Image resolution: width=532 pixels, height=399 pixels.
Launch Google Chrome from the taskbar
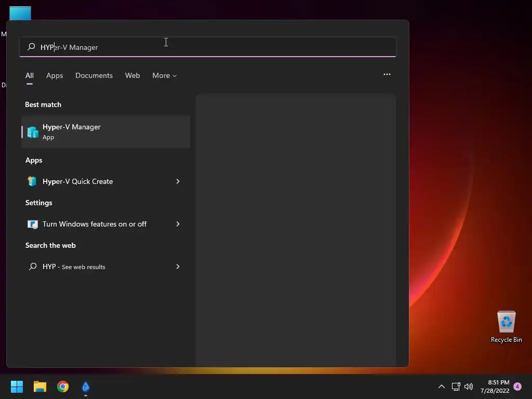[x=63, y=387]
